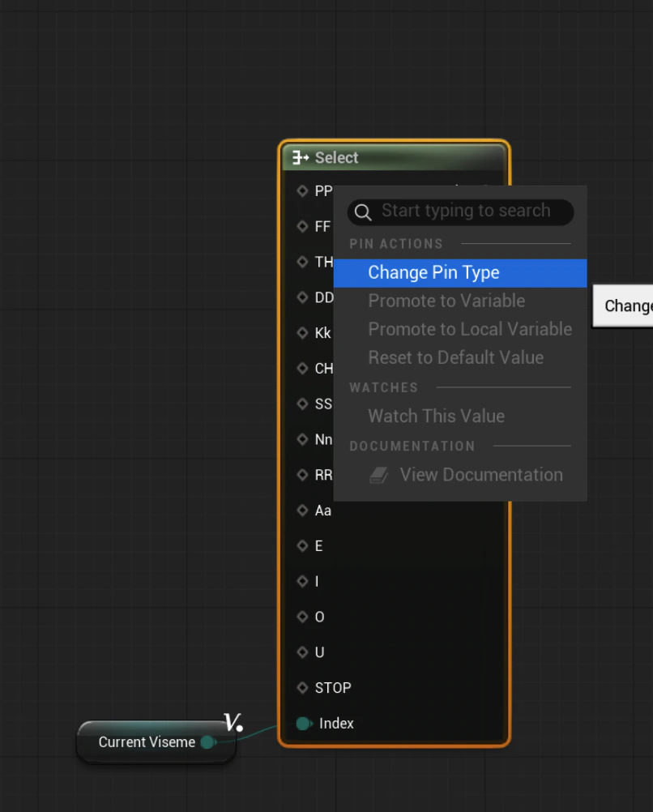The height and width of the screenshot is (812, 653).
Task: Click the diamond pin next to Aa
Action: 304,511
